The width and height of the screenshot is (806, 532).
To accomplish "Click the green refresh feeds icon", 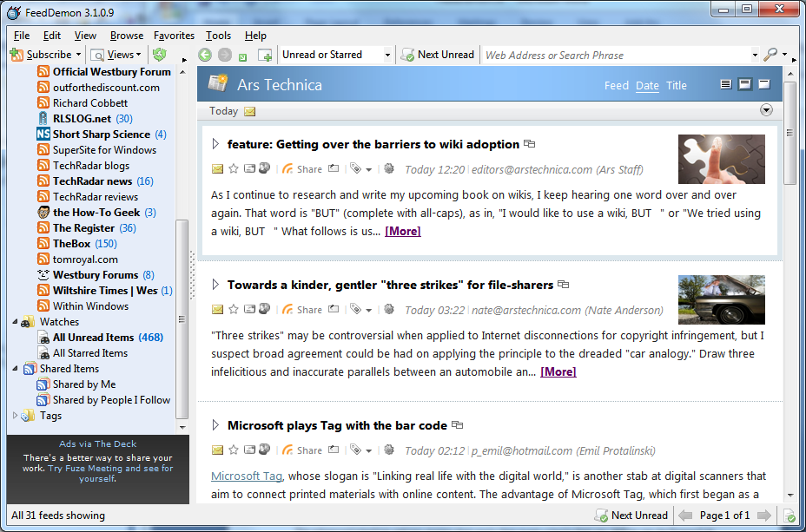I will [x=159, y=55].
